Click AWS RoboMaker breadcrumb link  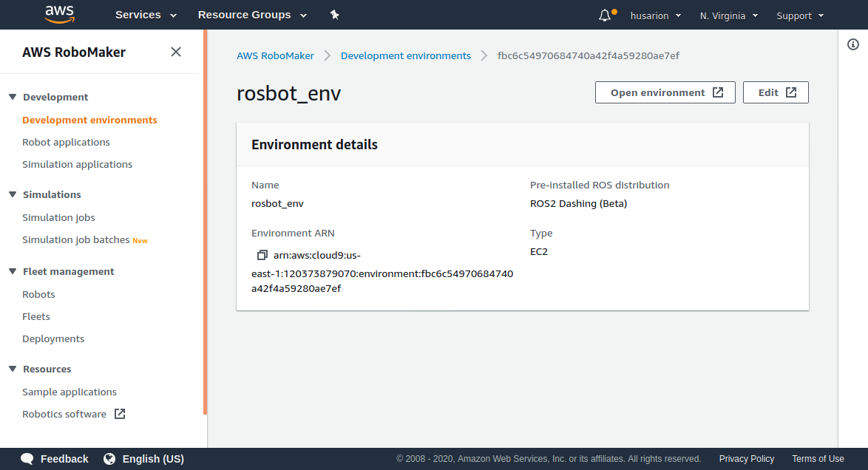tap(275, 56)
